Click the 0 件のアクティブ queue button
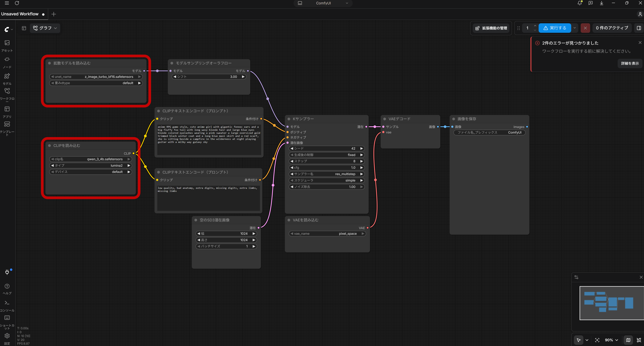 [x=612, y=28]
